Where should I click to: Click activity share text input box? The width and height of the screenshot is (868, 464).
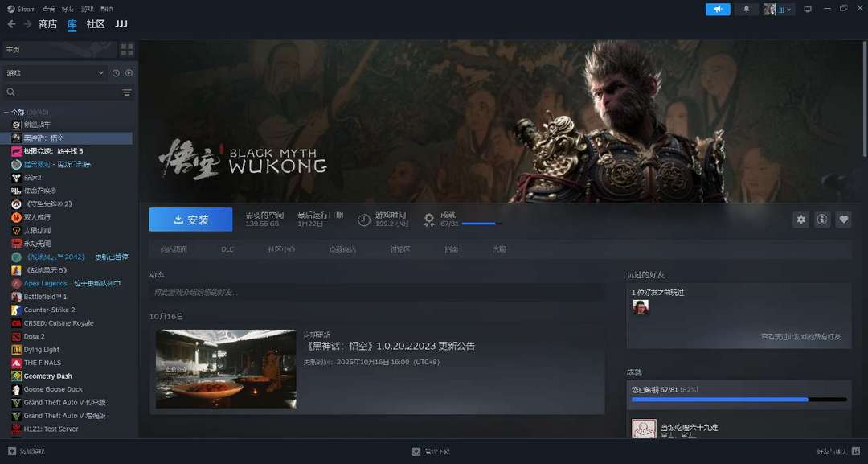pyautogui.click(x=377, y=293)
